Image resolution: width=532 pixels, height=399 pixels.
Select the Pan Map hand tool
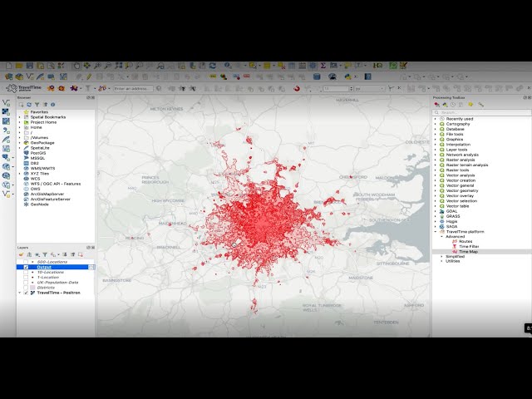click(76, 66)
